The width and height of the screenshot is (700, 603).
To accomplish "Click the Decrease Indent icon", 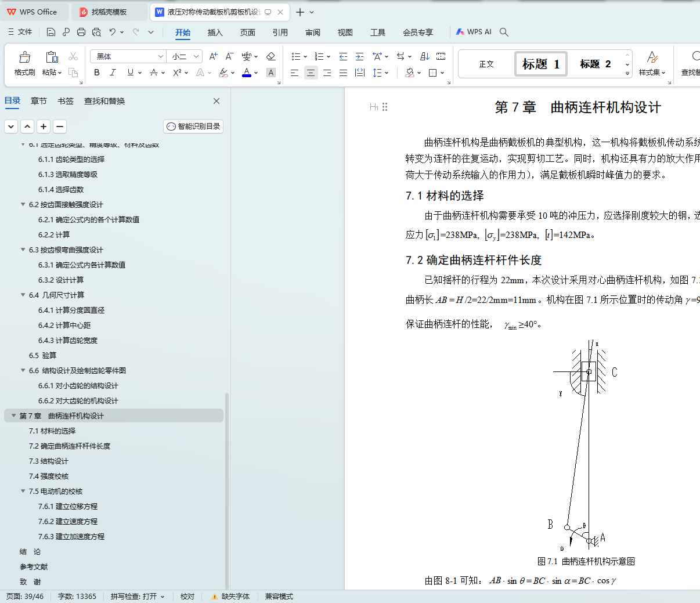I will [x=343, y=56].
